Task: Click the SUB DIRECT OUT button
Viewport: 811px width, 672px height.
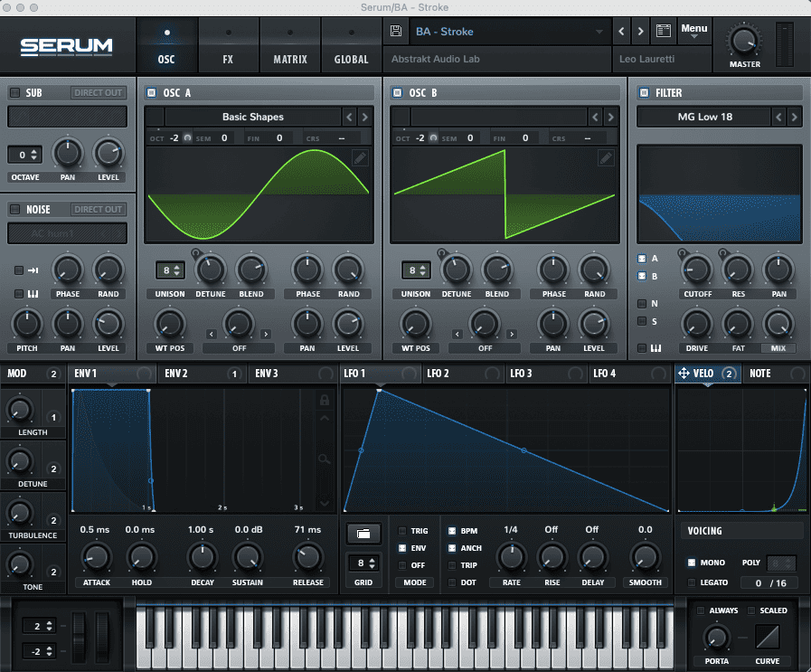Action: tap(99, 93)
